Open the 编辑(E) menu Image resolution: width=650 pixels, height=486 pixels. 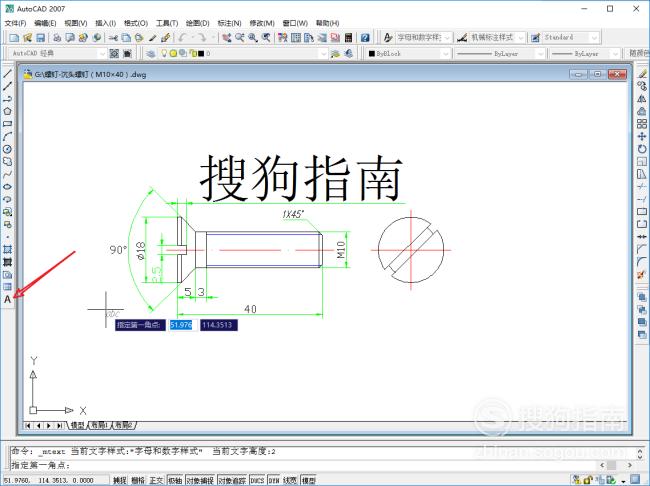pyautogui.click(x=45, y=23)
